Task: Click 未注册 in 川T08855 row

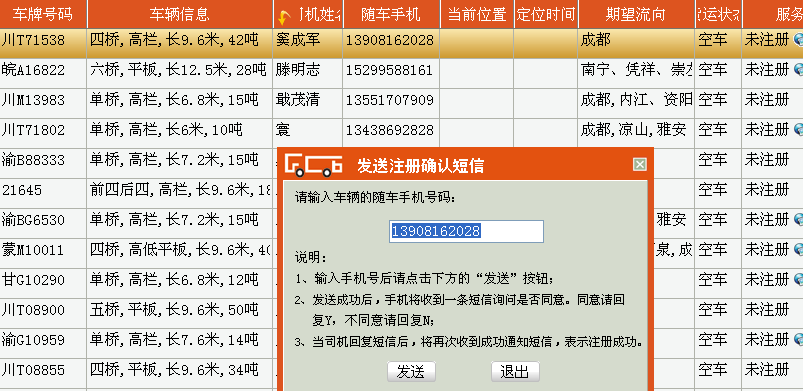Action: pyautogui.click(x=767, y=371)
